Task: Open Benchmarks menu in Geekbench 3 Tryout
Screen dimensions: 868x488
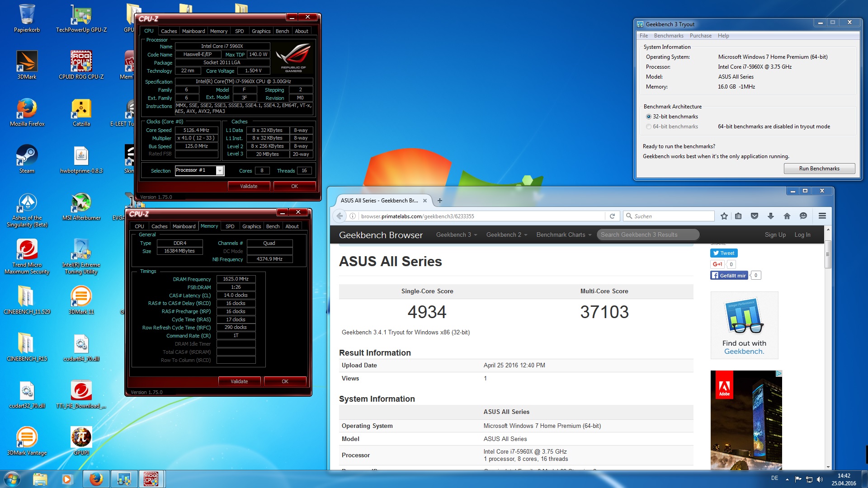Action: (669, 36)
